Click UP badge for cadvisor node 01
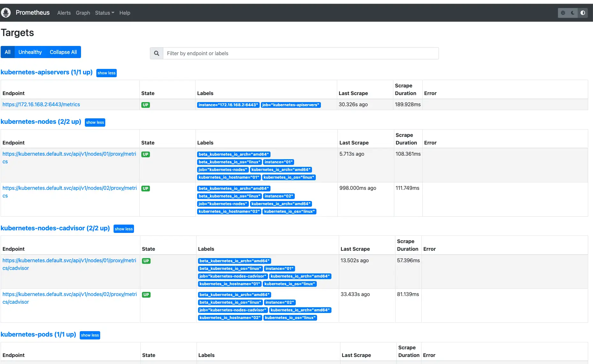The width and height of the screenshot is (593, 364). pos(146,261)
